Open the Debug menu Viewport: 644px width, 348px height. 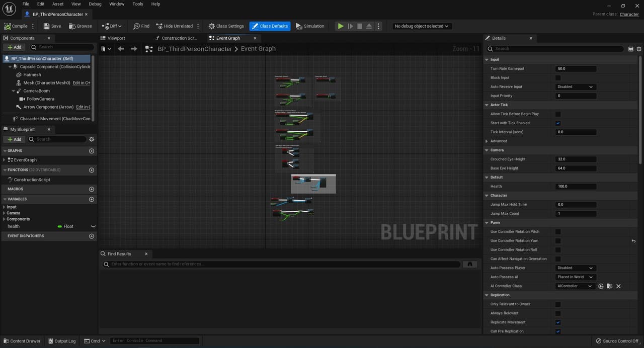pyautogui.click(x=95, y=4)
